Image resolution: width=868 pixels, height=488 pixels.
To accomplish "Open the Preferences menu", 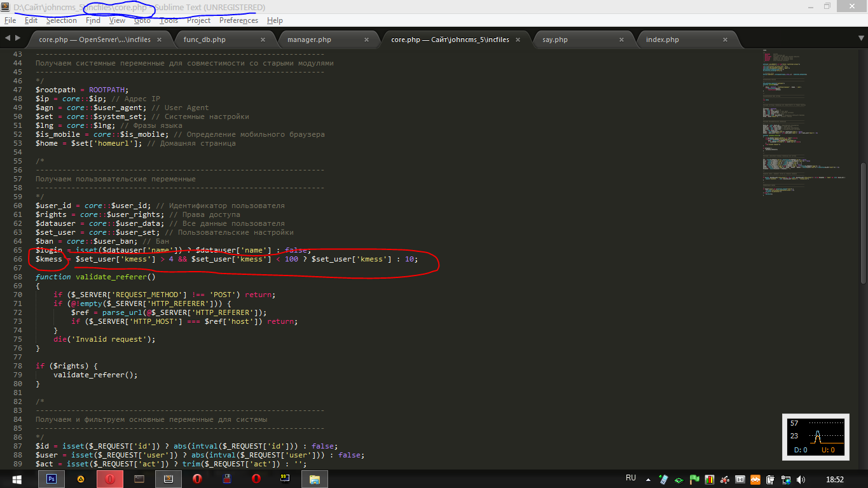I will pos(238,20).
